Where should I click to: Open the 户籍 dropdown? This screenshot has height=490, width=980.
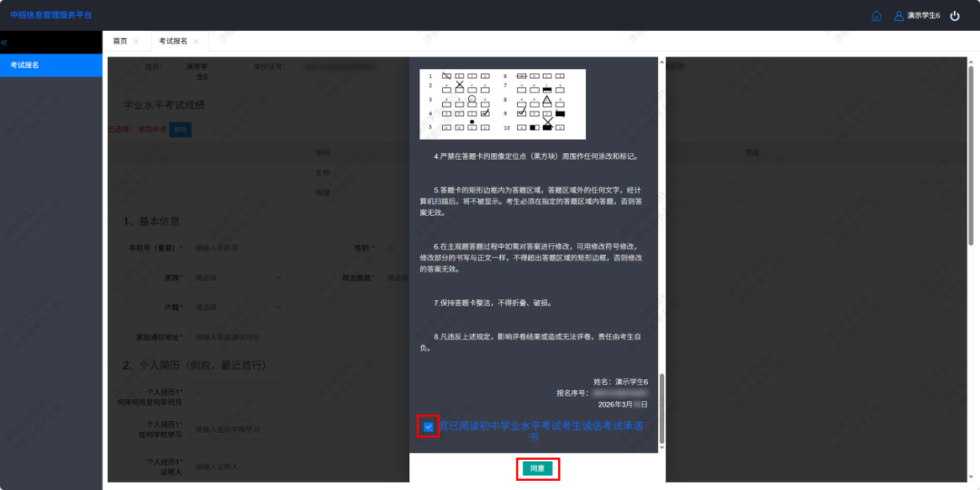tap(238, 308)
